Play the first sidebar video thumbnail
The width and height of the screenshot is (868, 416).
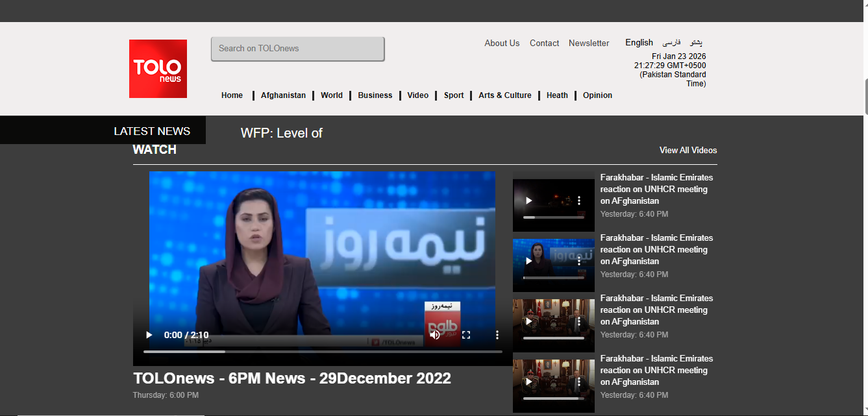pos(528,201)
